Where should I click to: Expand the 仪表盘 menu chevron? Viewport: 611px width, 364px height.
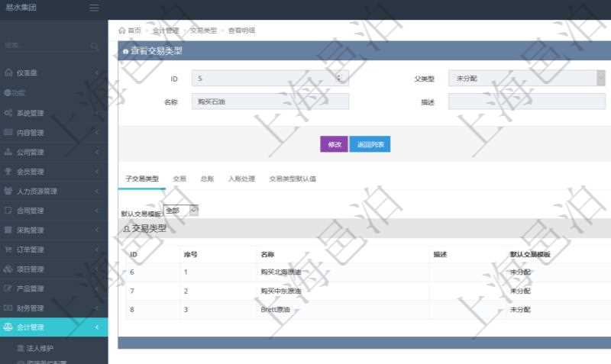coord(97,72)
